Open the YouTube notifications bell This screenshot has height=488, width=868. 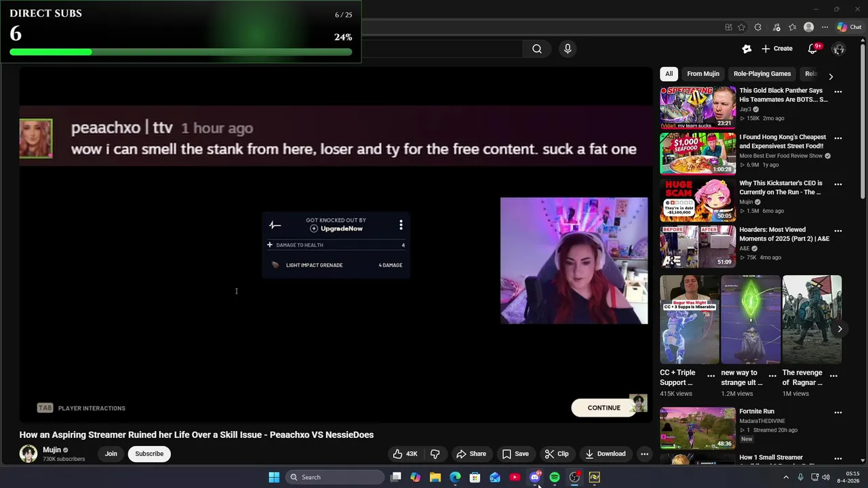click(812, 49)
